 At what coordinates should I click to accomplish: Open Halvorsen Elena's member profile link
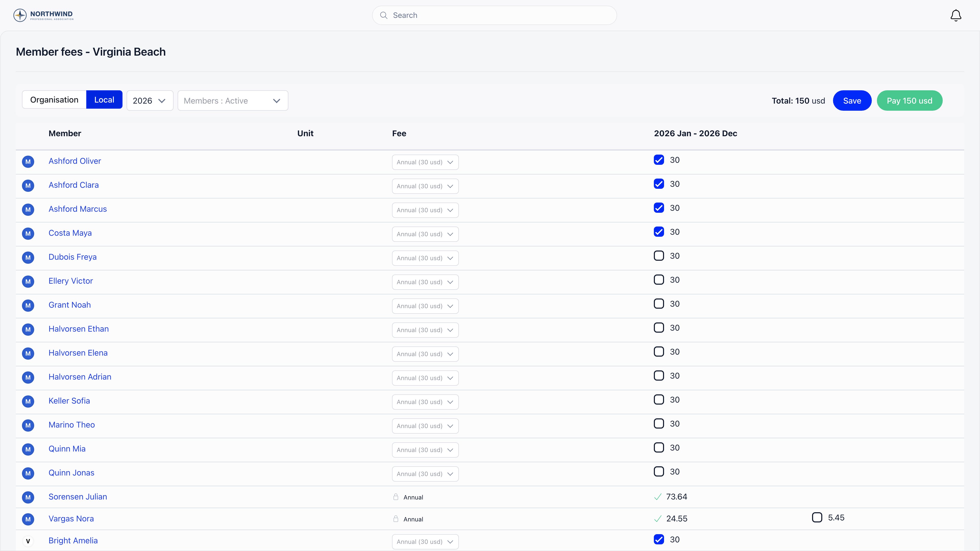pyautogui.click(x=78, y=353)
